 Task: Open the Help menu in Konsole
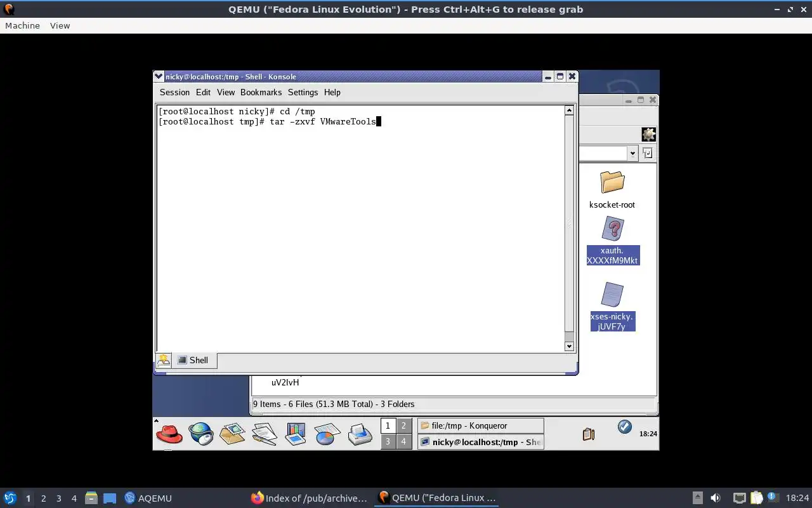pyautogui.click(x=332, y=92)
